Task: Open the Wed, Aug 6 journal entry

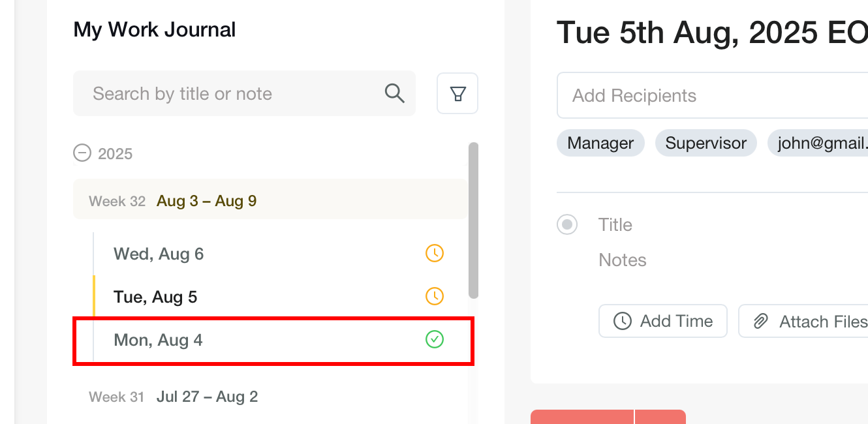Action: 159,254
